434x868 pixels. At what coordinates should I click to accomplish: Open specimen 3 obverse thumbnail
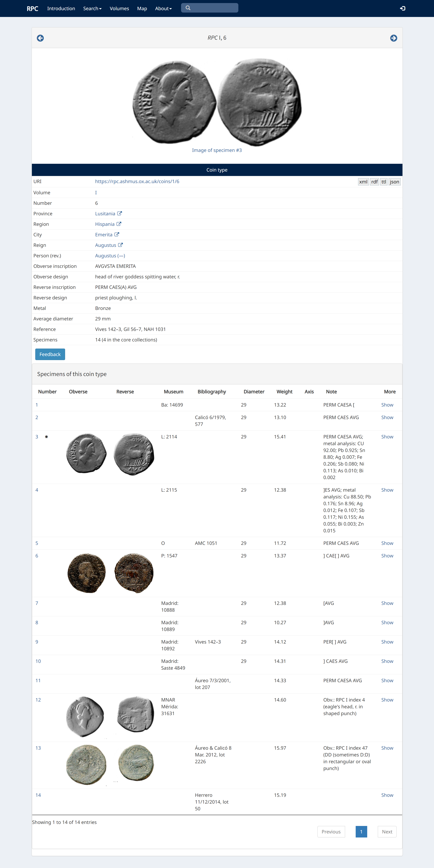coord(86,453)
